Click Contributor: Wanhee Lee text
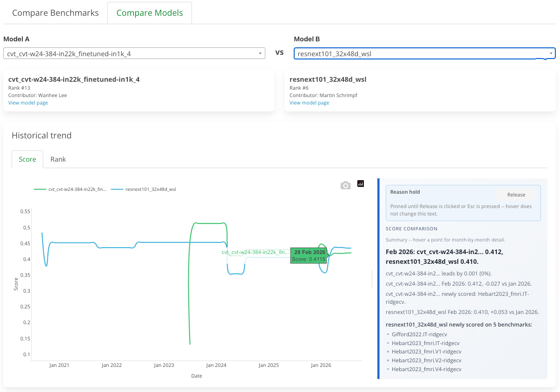The image size is (560, 392). (38, 95)
